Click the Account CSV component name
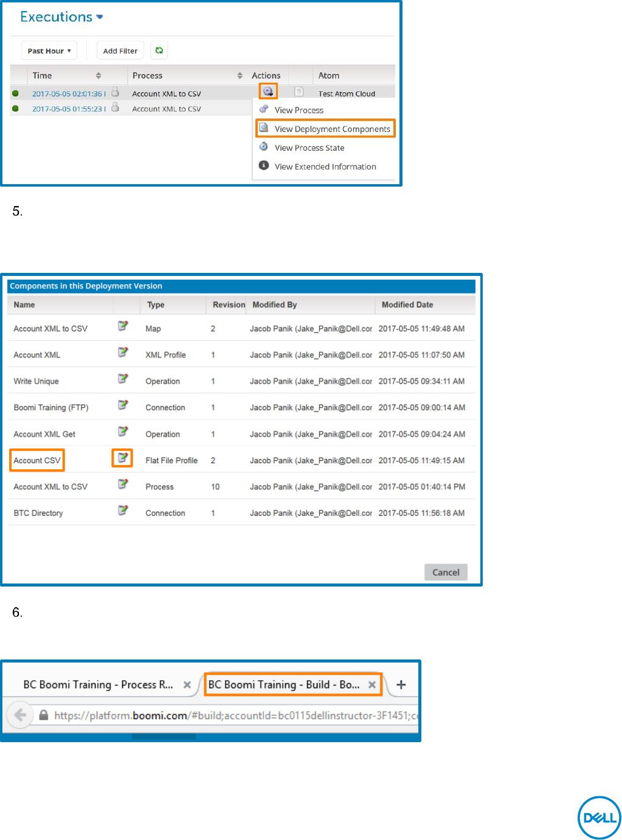The height and width of the screenshot is (840, 622). [37, 460]
